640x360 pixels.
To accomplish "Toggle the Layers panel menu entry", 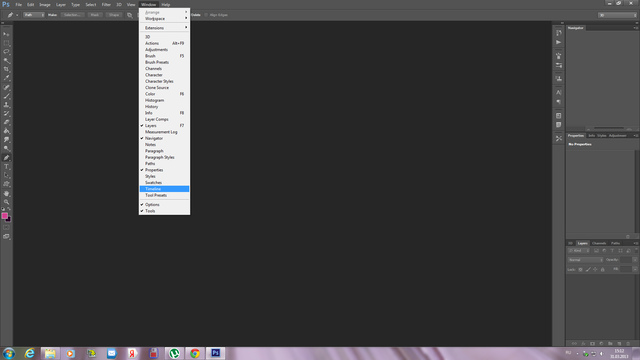I will click(164, 126).
